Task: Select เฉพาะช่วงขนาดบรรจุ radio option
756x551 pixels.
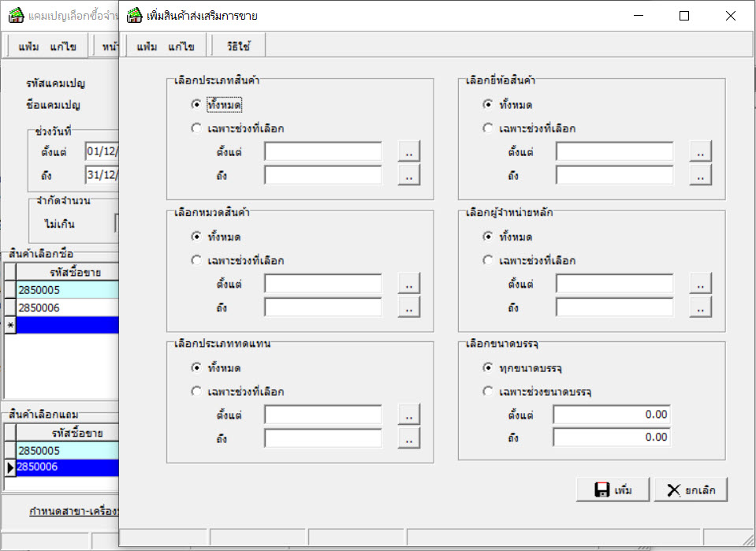Action: click(x=488, y=391)
